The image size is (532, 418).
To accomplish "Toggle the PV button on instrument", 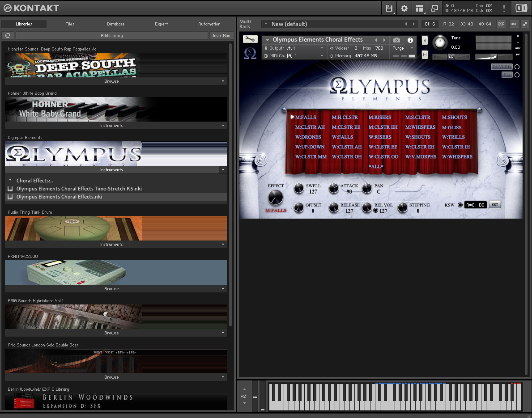I will [x=518, y=55].
